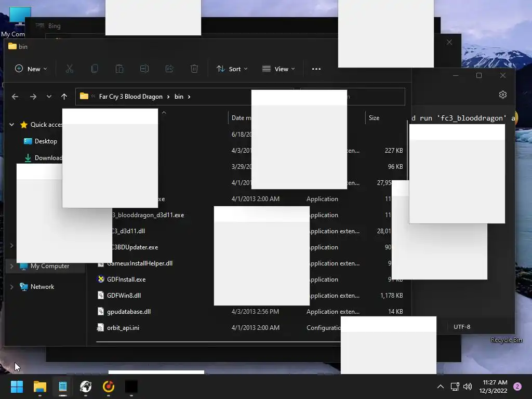Open the volume speaker icon in the tray

click(x=468, y=387)
